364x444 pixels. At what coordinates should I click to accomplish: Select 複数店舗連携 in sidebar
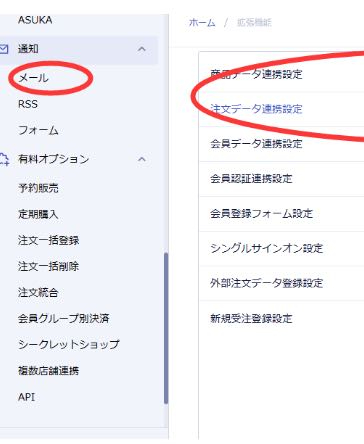point(48,370)
